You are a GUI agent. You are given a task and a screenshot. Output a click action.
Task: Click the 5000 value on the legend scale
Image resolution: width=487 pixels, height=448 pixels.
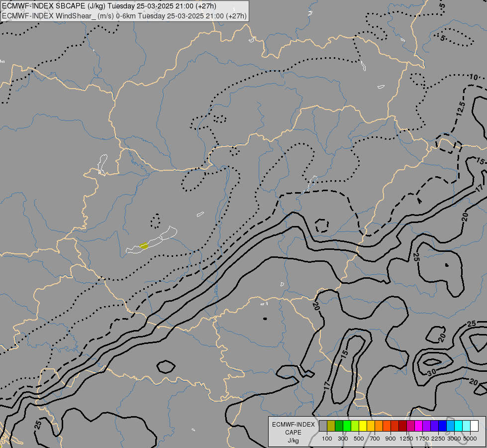(470, 439)
